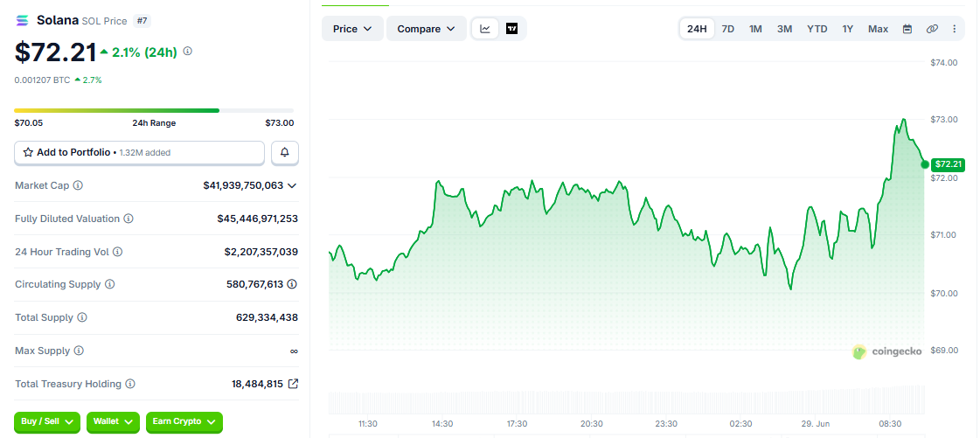Viewport: 980px width, 438px height.
Task: Click the 629,334,438 total supply value
Action: pyautogui.click(x=267, y=317)
